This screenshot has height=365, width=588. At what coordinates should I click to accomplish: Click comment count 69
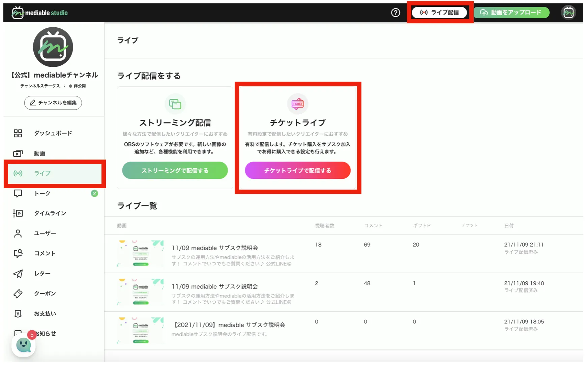coord(367,245)
